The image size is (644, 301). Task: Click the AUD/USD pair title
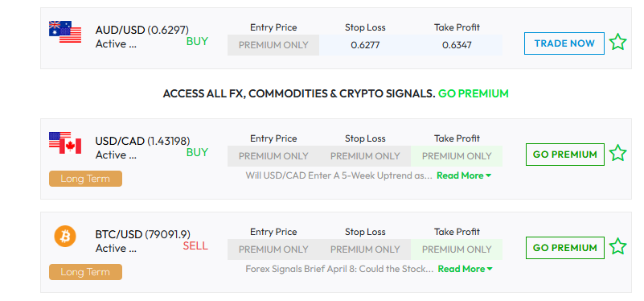[142, 30]
